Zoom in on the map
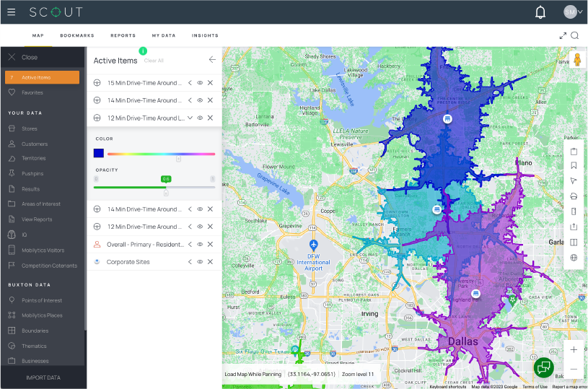This screenshot has height=389, width=588. [x=574, y=349]
